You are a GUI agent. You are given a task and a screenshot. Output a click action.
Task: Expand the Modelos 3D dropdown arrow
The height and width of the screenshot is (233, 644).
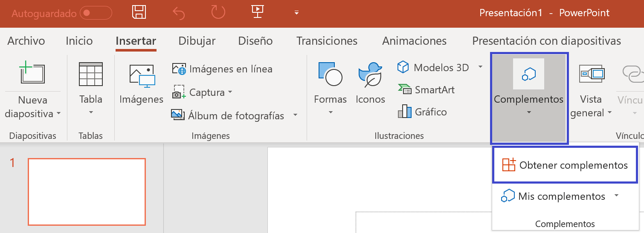(480, 67)
